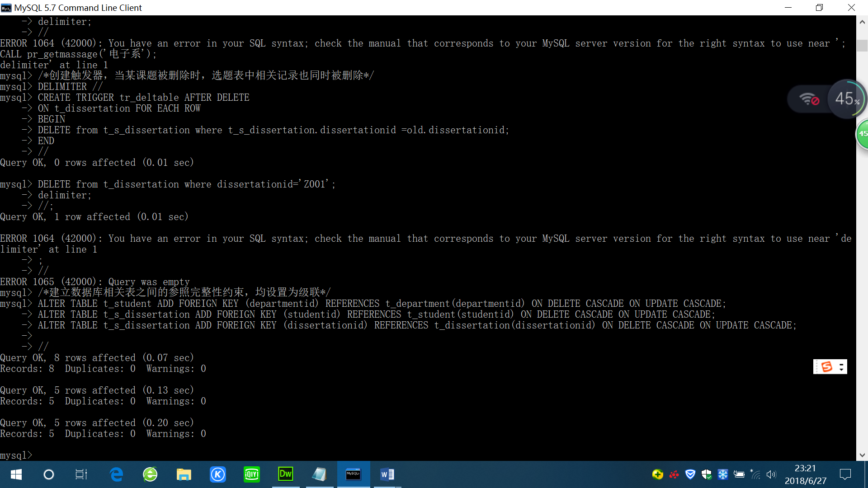The width and height of the screenshot is (868, 488).
Task: Open the red tray icon
Action: pos(674,474)
